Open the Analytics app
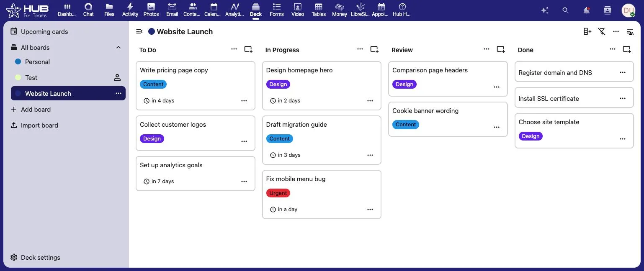This screenshot has height=271, width=644. tap(235, 10)
